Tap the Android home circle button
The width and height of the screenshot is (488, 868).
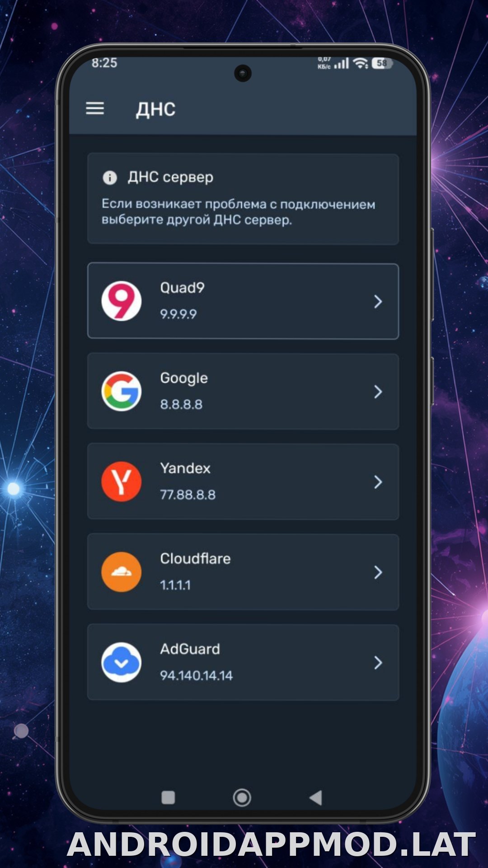click(242, 797)
